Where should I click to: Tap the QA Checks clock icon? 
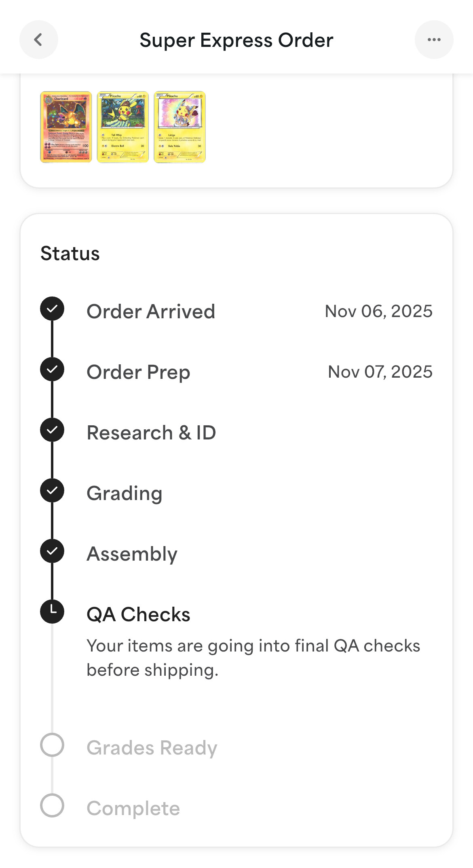click(x=52, y=612)
